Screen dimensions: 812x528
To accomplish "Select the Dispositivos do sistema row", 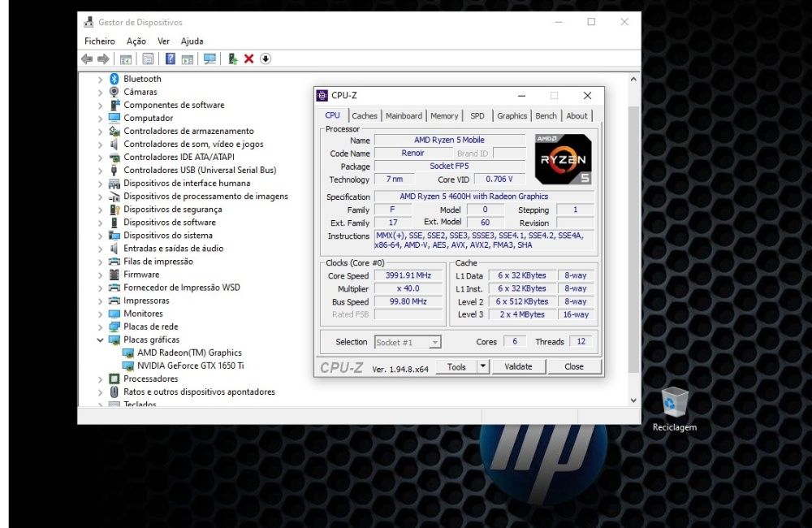I will (168, 236).
